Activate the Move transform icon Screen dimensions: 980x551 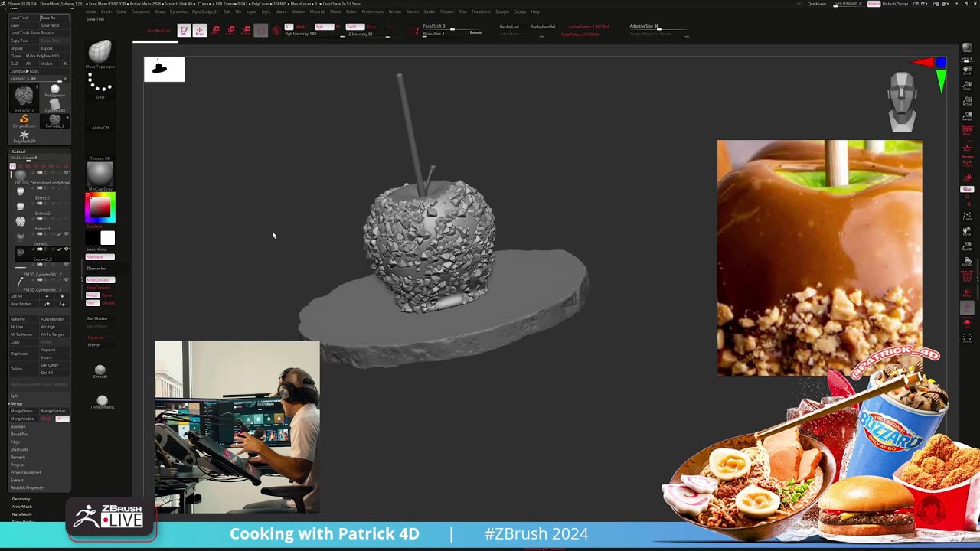[216, 31]
